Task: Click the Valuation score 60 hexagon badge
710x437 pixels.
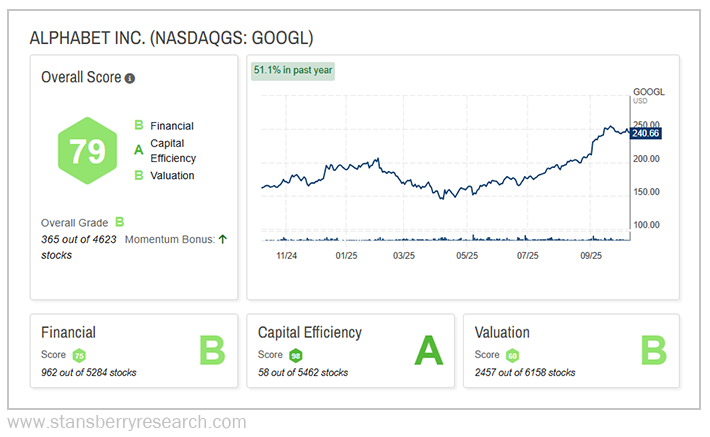Action: [x=512, y=355]
